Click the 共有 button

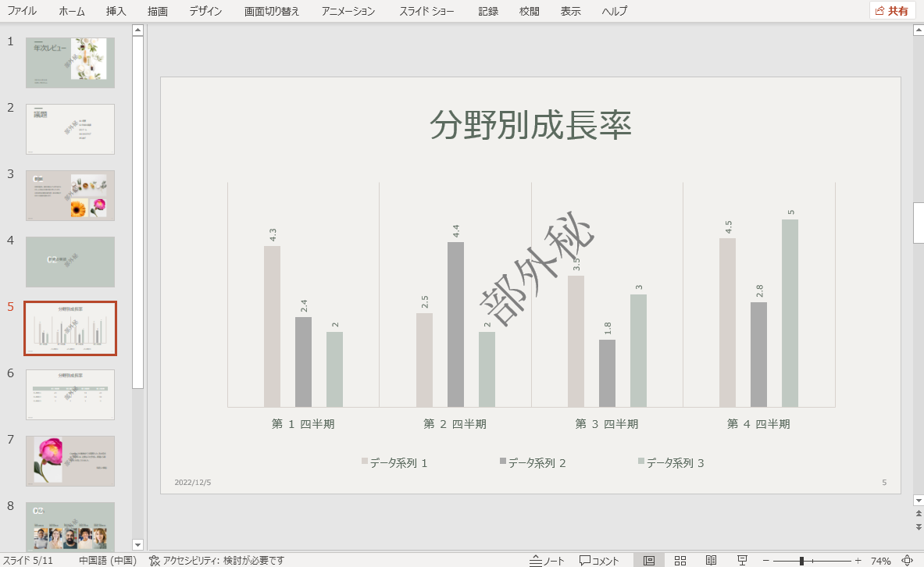coord(891,11)
